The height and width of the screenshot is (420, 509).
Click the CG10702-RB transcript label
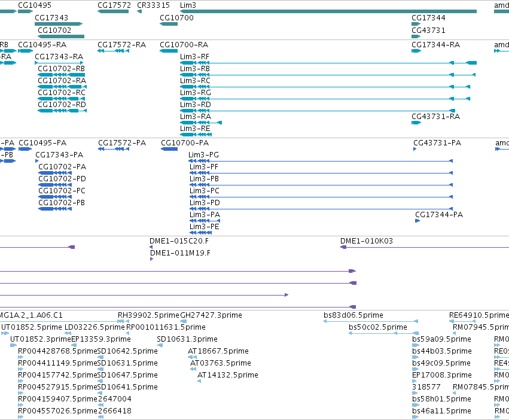(x=62, y=69)
